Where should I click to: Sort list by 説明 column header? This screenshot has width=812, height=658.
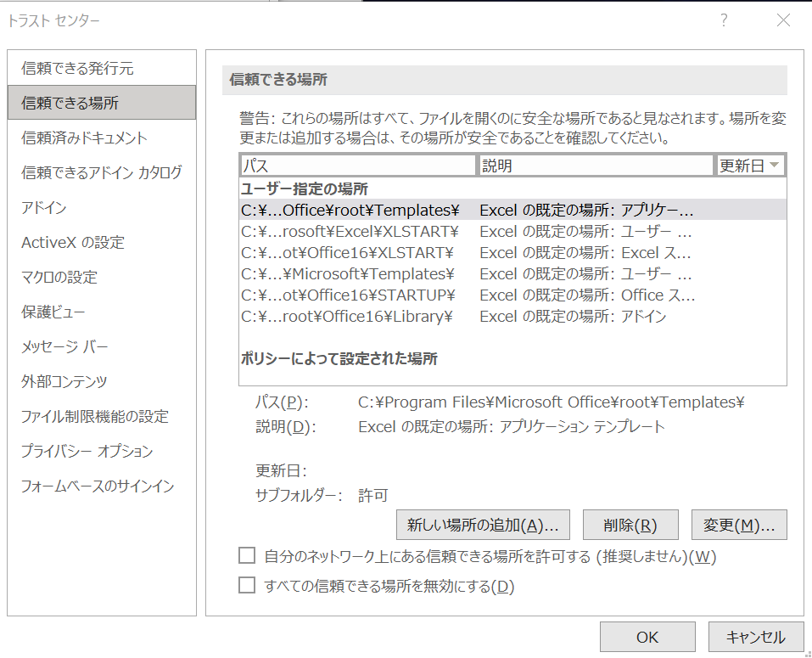[x=596, y=166]
